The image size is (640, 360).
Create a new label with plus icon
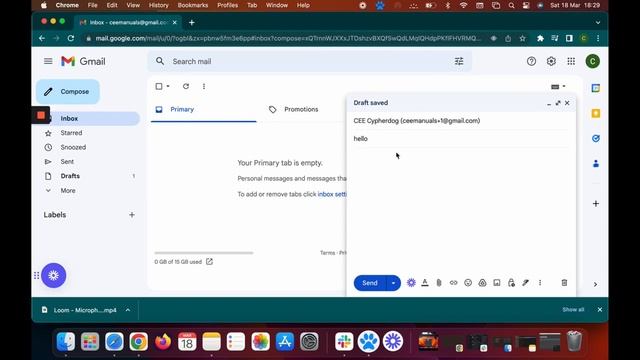pos(132,215)
